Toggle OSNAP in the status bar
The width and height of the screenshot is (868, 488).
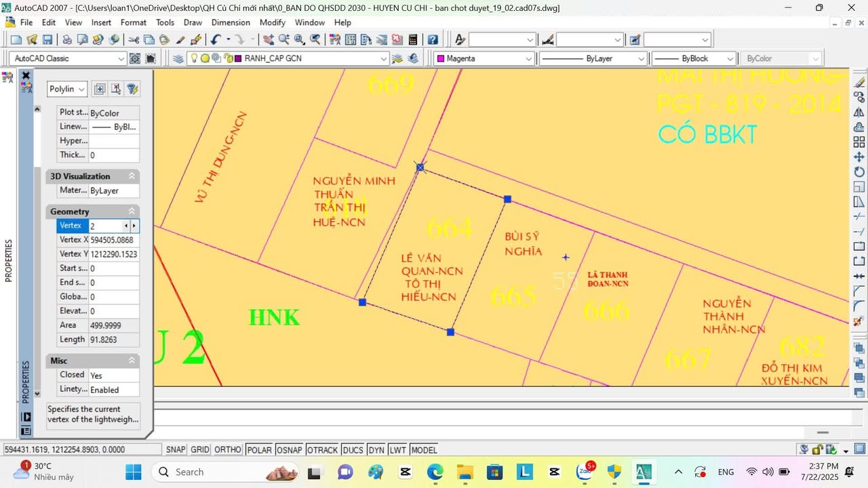(x=290, y=450)
